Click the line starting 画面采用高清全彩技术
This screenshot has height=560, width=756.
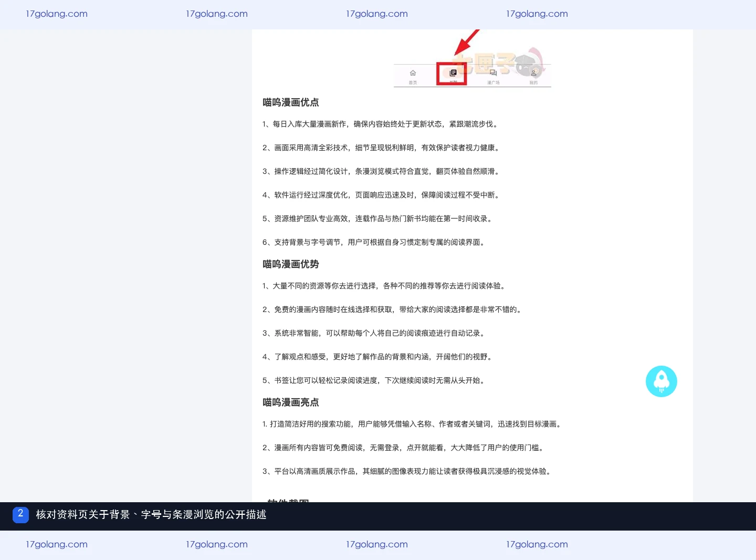point(382,148)
